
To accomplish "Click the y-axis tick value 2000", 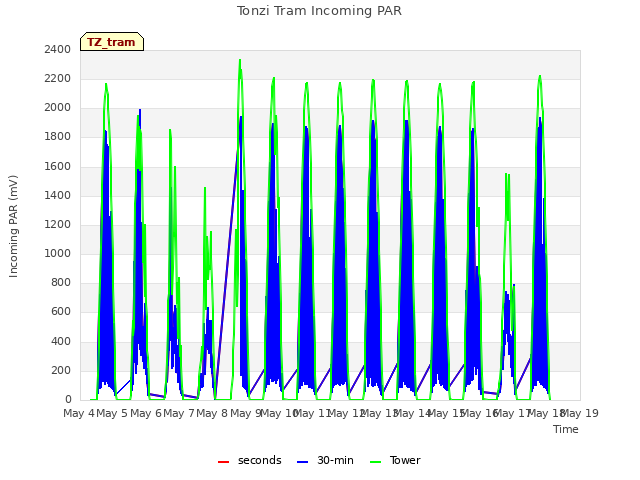I will click(58, 108).
